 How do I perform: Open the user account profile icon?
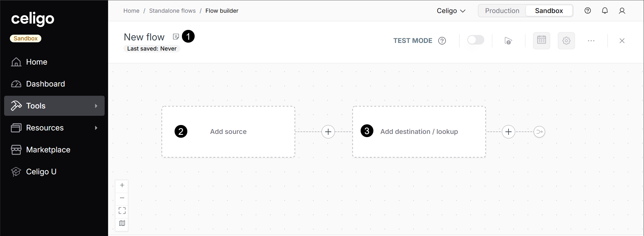pos(622,11)
